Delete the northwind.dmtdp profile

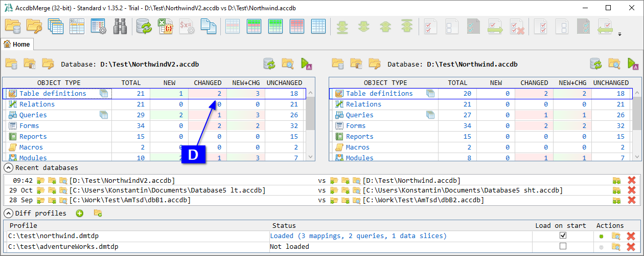631,236
